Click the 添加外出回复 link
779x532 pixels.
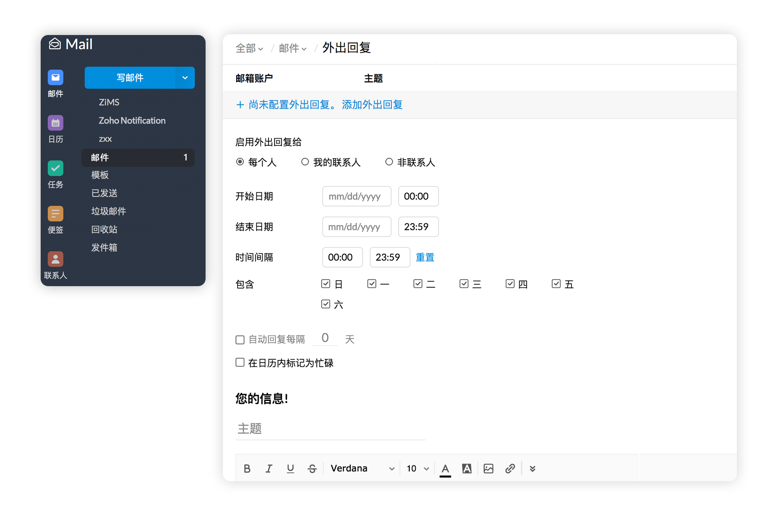tap(372, 105)
